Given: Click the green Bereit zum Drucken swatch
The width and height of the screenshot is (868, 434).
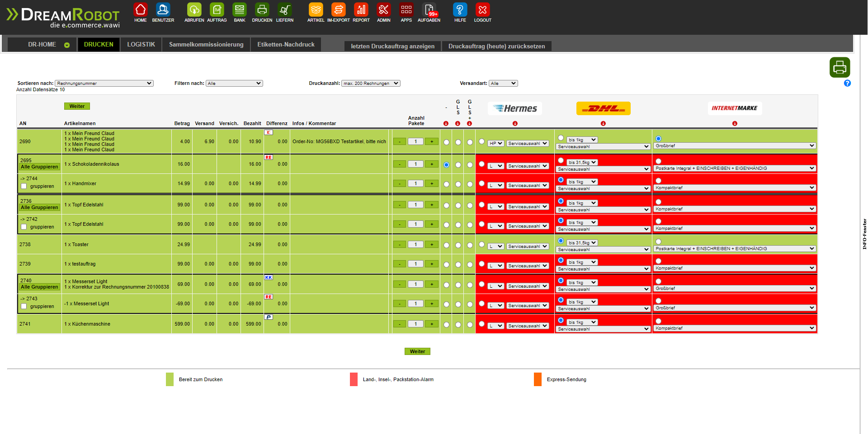Looking at the screenshot, I should [170, 379].
